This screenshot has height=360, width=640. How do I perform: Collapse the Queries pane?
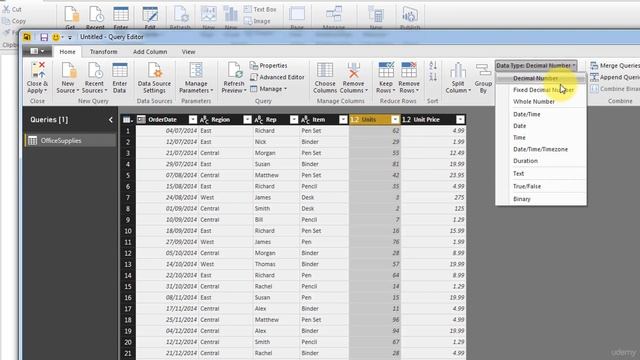click(111, 120)
